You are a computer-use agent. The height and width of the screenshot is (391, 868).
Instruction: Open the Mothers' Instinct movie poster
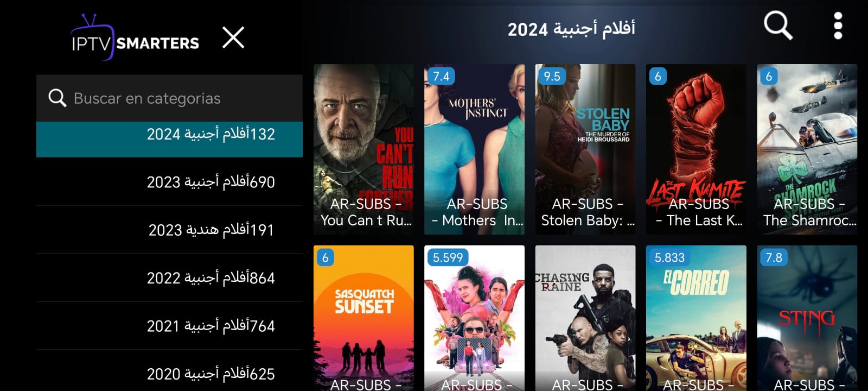[474, 149]
